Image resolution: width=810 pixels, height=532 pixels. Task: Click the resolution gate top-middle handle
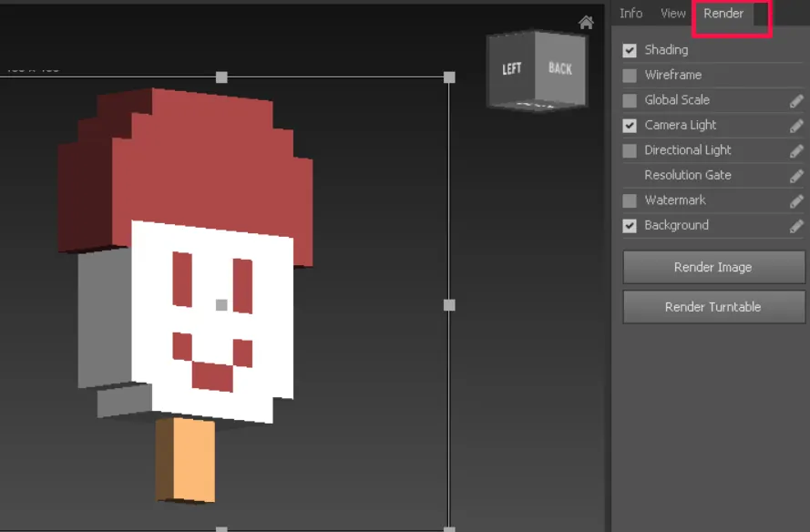point(221,77)
